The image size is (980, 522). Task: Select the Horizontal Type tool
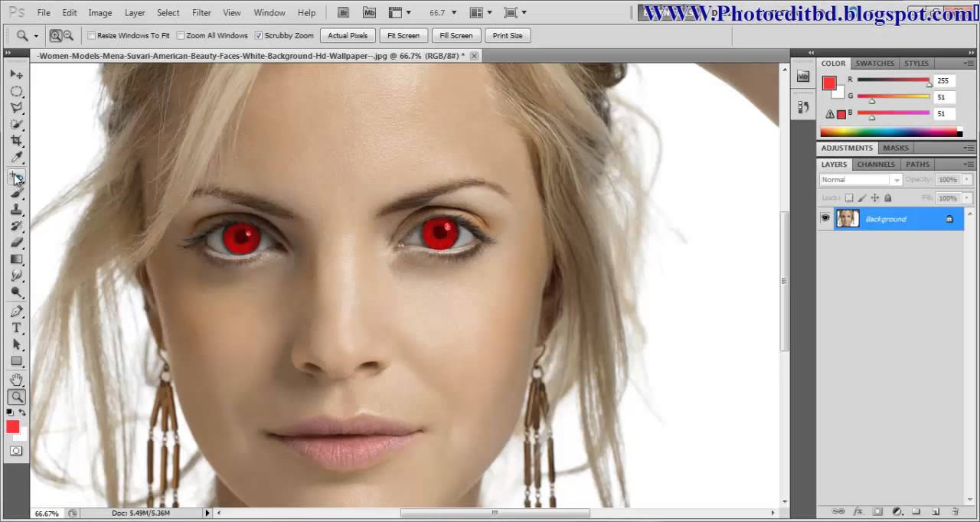(x=16, y=328)
